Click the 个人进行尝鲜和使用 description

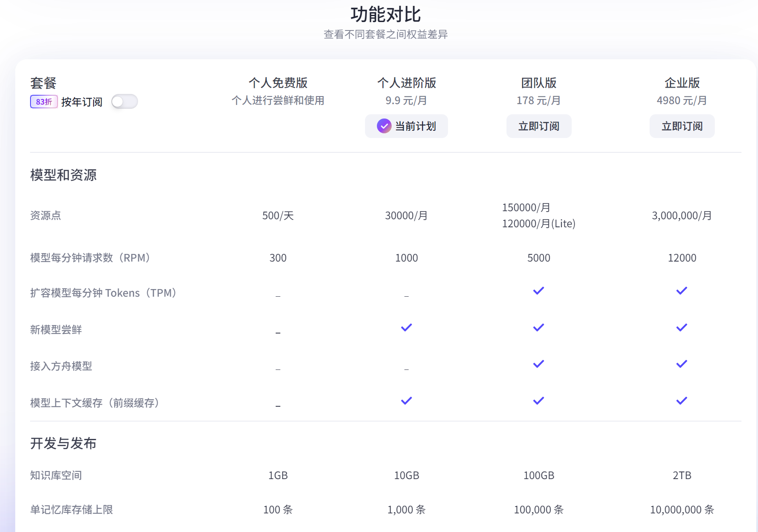tap(278, 101)
